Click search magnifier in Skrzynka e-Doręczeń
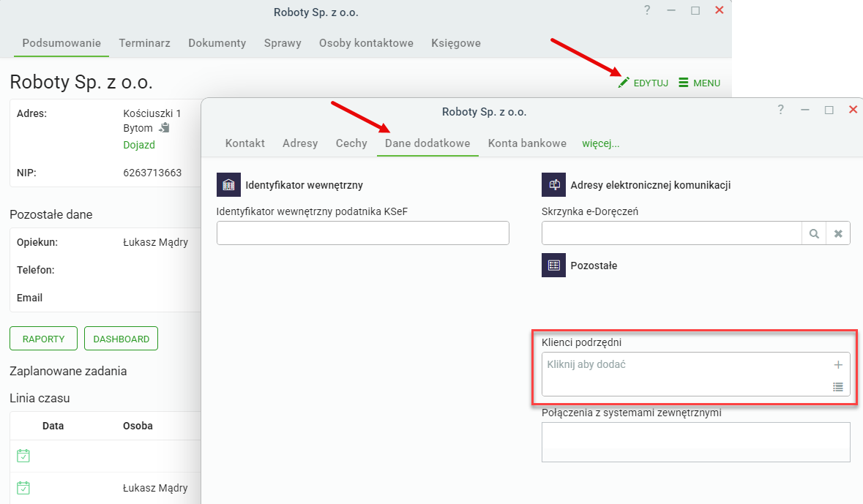 [x=814, y=234]
